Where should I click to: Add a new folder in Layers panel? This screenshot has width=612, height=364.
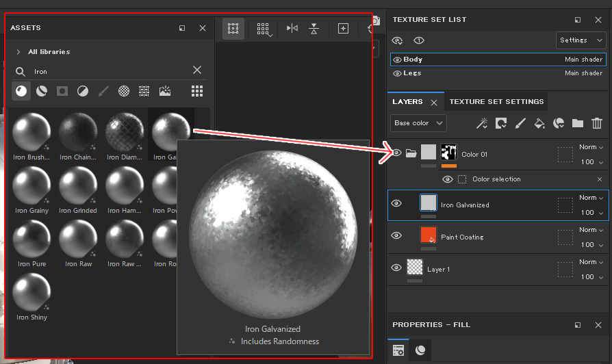(x=578, y=123)
